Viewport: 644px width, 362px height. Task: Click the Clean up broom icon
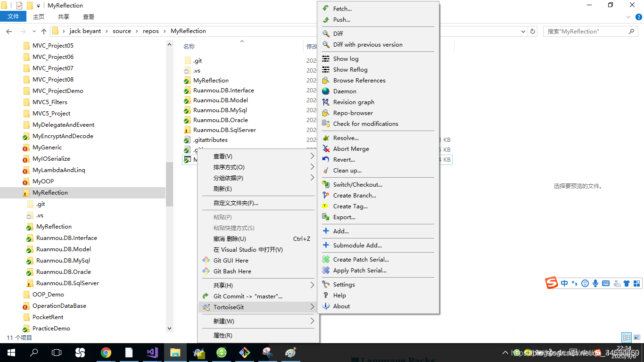coord(326,170)
